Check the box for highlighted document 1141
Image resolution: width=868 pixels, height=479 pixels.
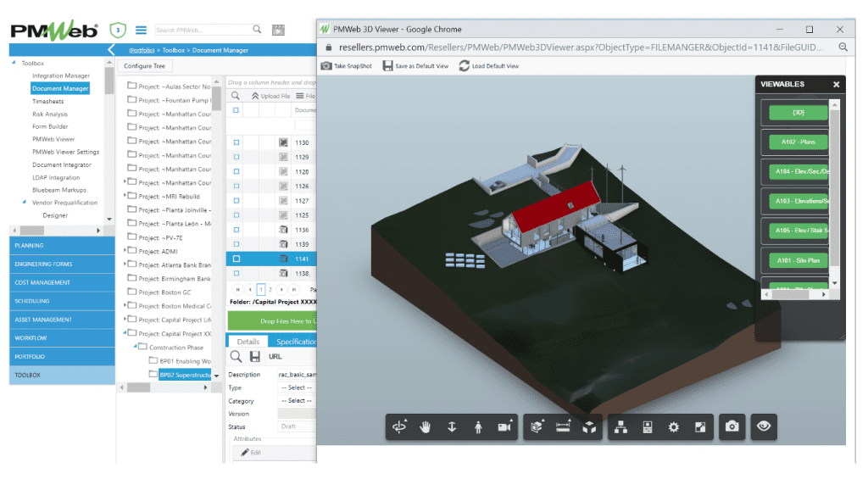tap(236, 259)
